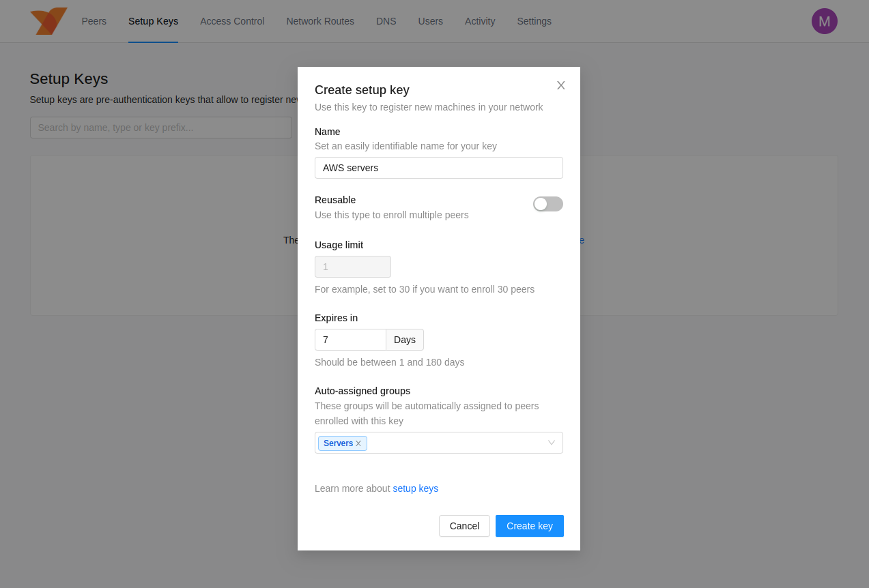
Task: Click the Expires in number field
Action: pyautogui.click(x=350, y=340)
